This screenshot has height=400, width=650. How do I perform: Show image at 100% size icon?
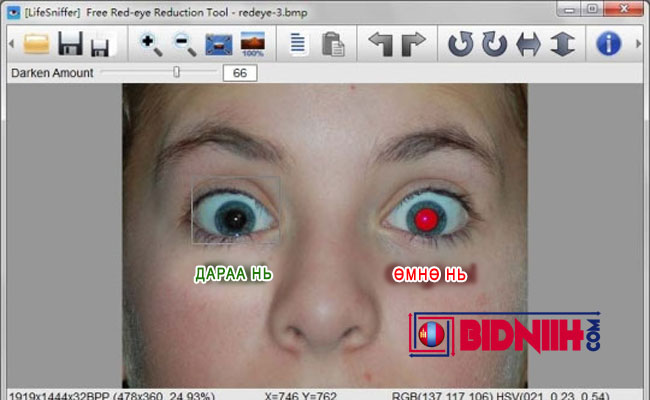tap(252, 44)
